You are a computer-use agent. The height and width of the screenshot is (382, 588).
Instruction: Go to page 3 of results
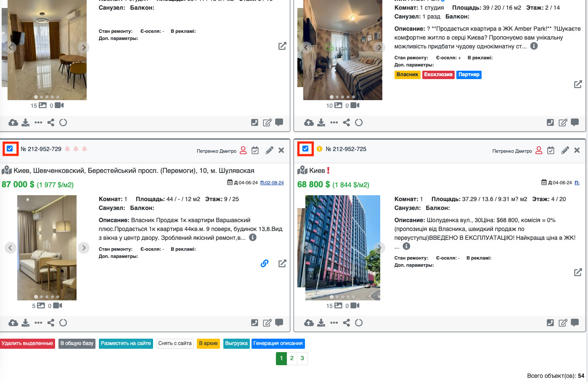(x=302, y=358)
